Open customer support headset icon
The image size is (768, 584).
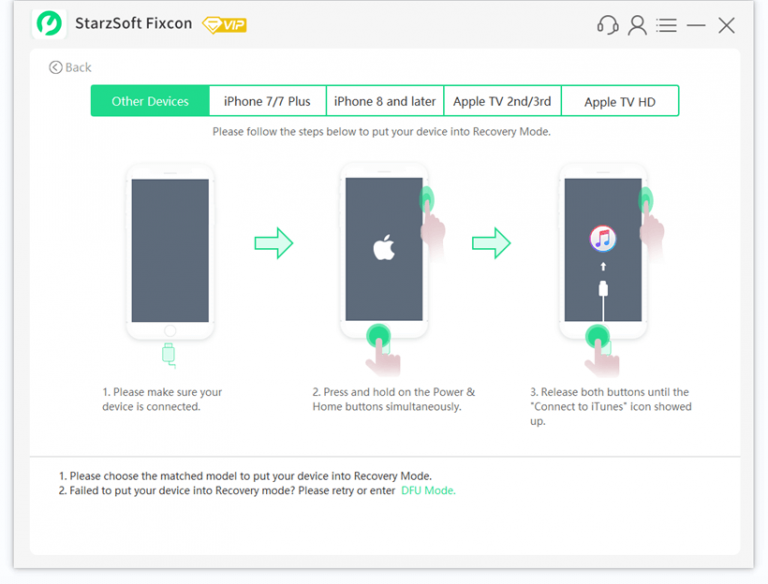[607, 25]
